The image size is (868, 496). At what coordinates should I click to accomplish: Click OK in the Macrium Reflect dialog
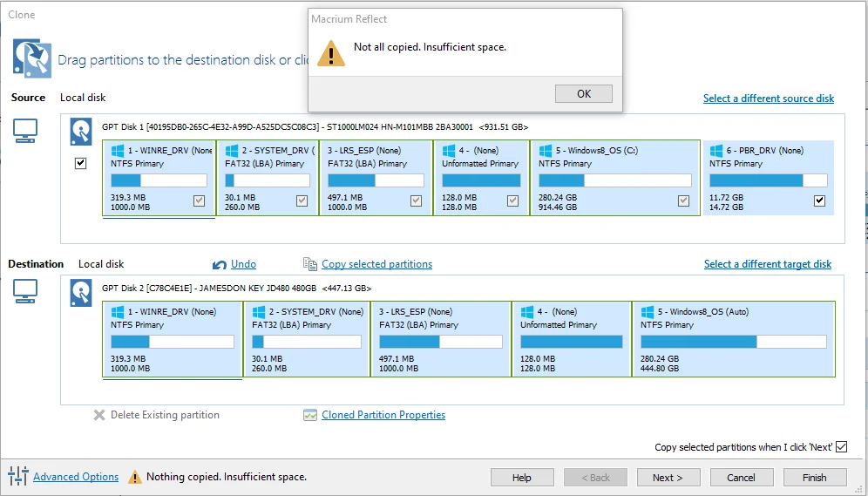[x=584, y=93]
